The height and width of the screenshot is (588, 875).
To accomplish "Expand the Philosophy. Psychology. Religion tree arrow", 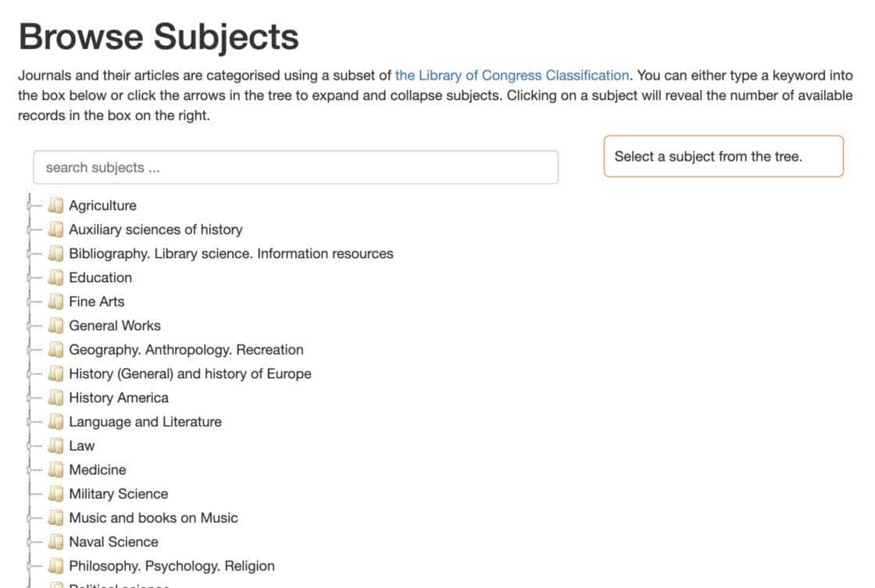I will tap(30, 566).
